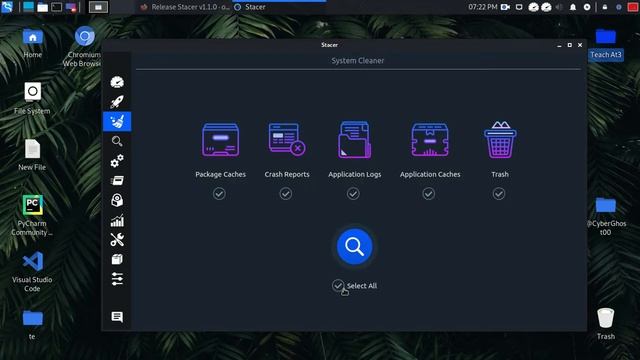Open the Feedback chat icon in sidebar

click(x=117, y=317)
